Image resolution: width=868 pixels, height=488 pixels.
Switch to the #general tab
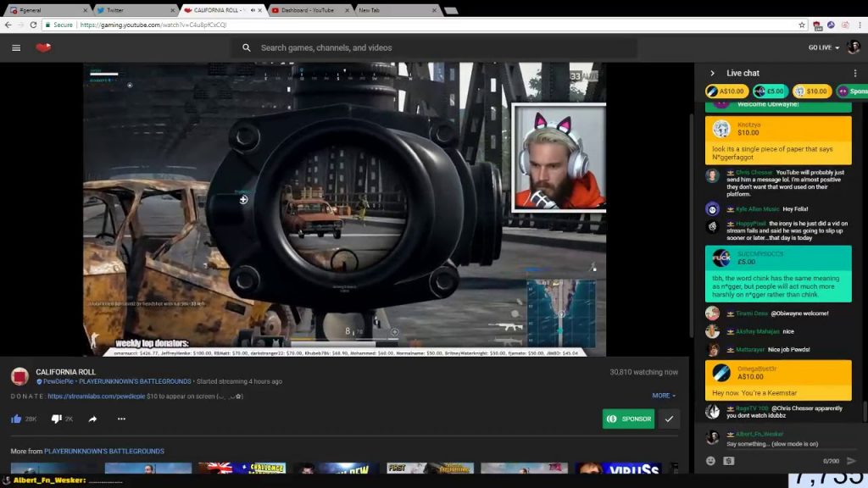pyautogui.click(x=47, y=10)
